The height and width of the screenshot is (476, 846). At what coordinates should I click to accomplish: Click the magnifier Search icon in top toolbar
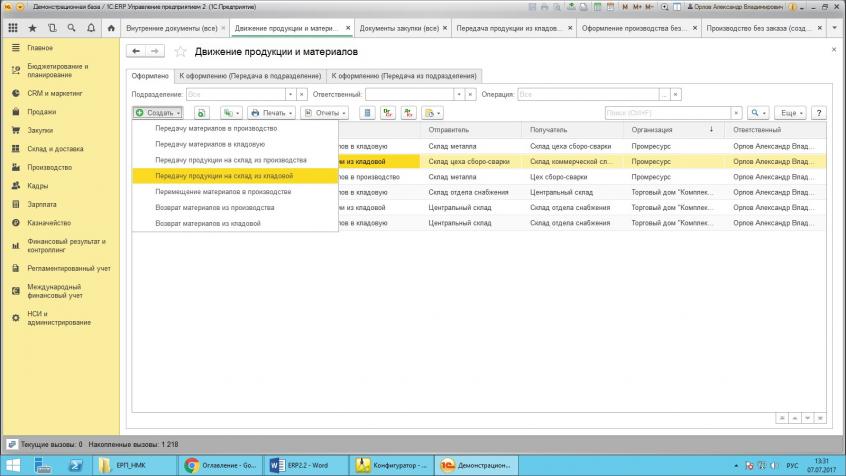coord(71,27)
